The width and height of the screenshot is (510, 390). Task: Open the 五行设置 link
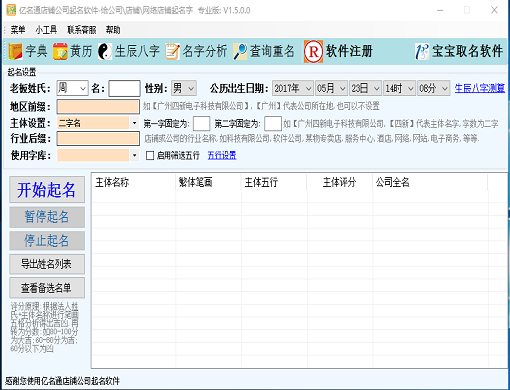[x=222, y=155]
